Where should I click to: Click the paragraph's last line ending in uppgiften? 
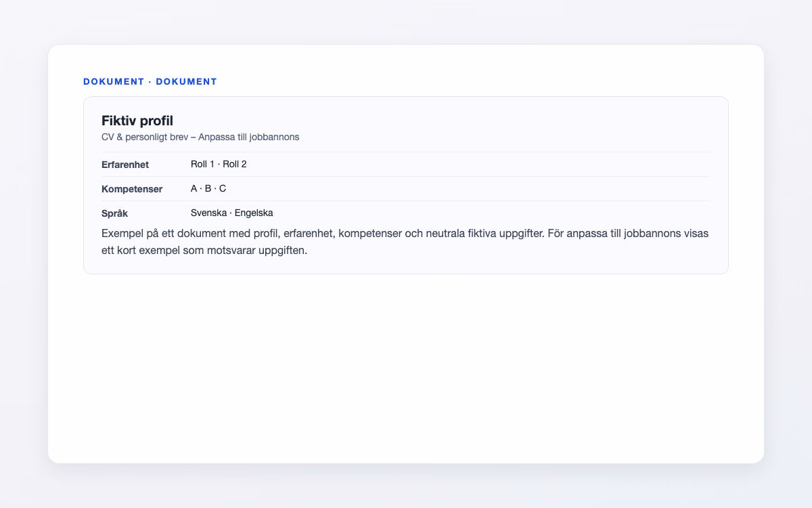204,251
